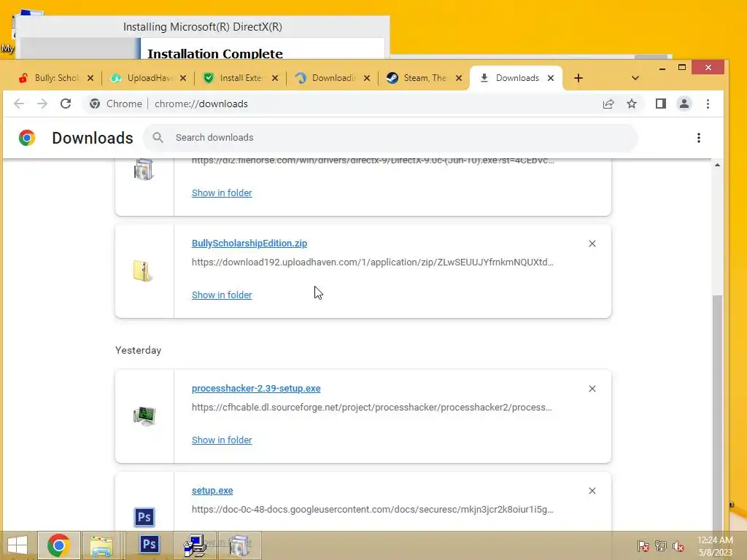Switch to the Downloading tab
This screenshot has height=560, width=747.
coord(325,78)
